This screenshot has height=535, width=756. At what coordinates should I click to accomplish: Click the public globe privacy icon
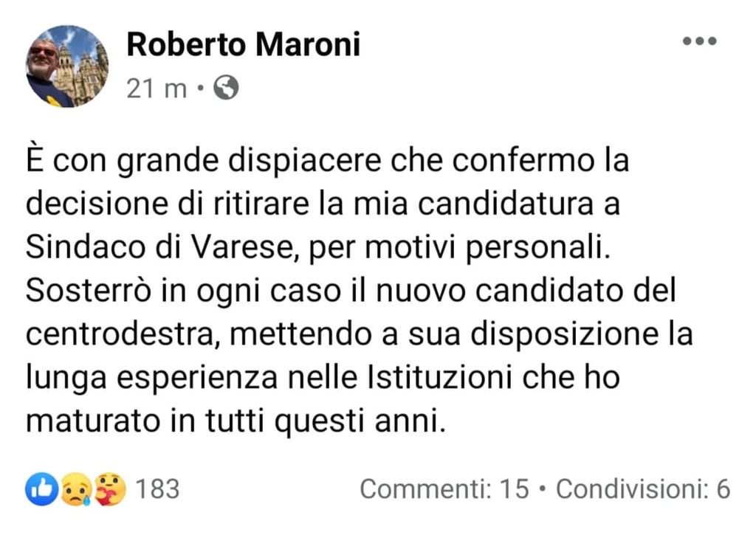click(x=226, y=89)
